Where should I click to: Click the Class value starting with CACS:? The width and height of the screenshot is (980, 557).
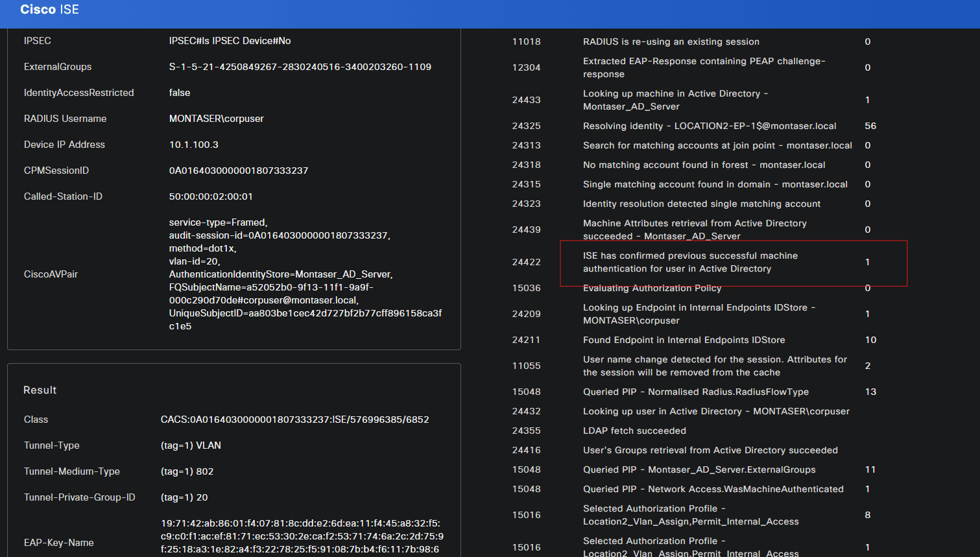click(x=295, y=420)
